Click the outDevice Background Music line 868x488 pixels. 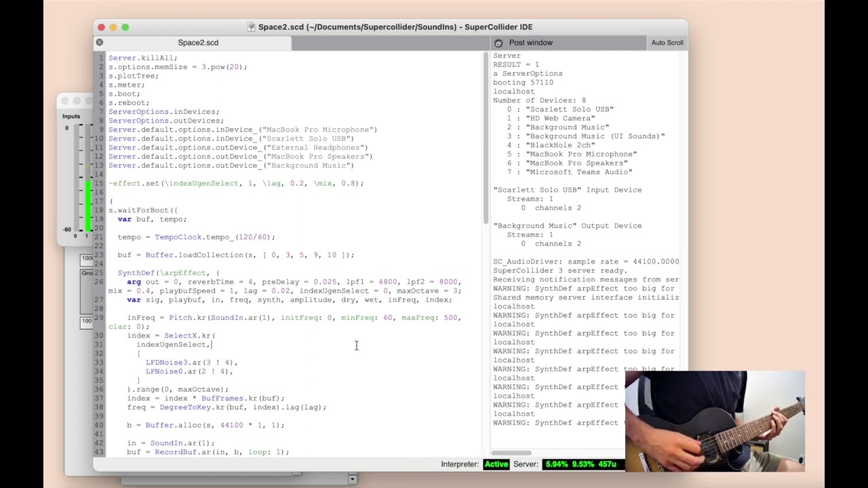tap(231, 165)
